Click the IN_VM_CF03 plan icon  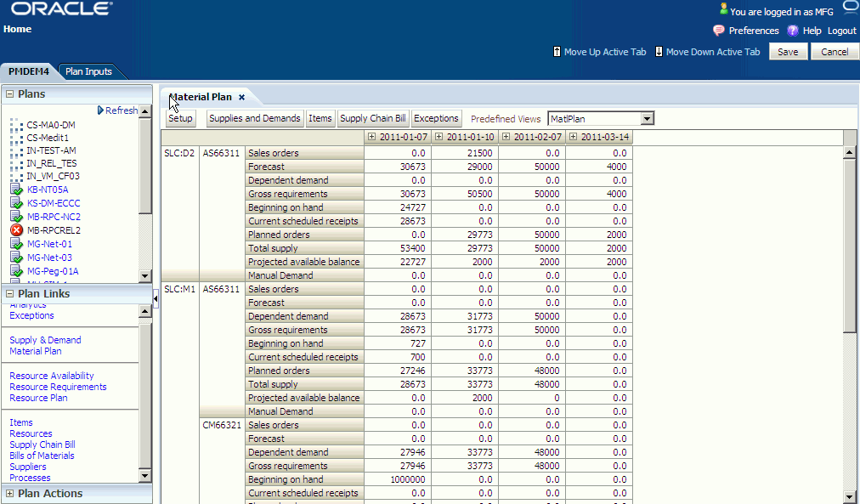pos(16,175)
